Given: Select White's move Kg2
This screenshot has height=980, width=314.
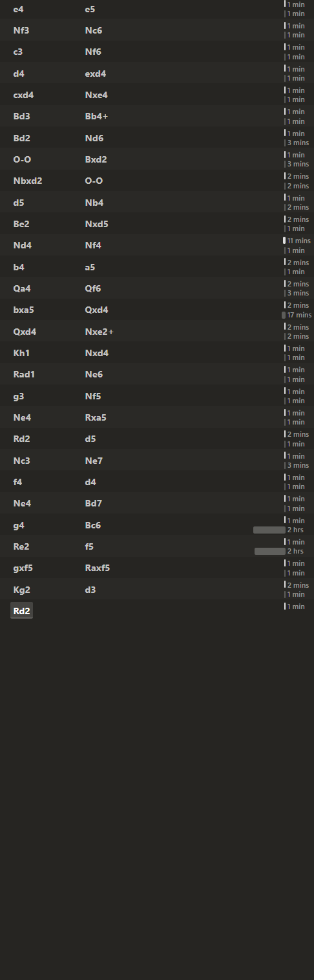Looking at the screenshot, I should point(21,590).
